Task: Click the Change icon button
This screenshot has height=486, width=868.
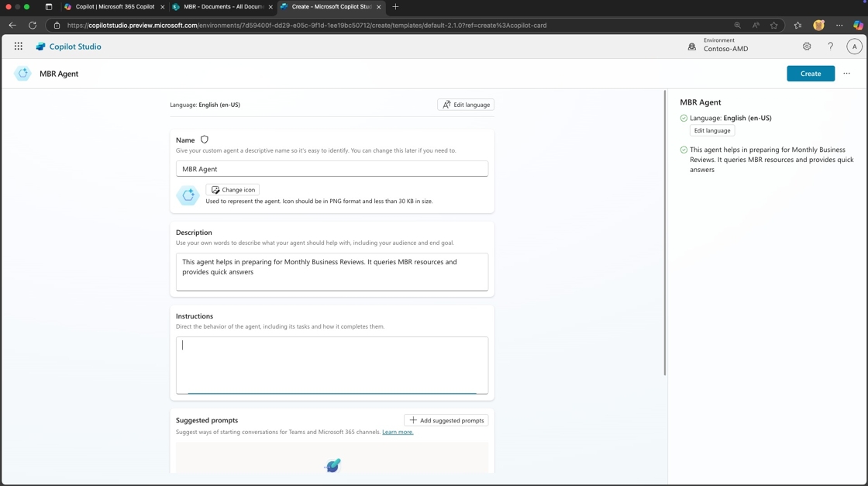Action: pyautogui.click(x=232, y=190)
